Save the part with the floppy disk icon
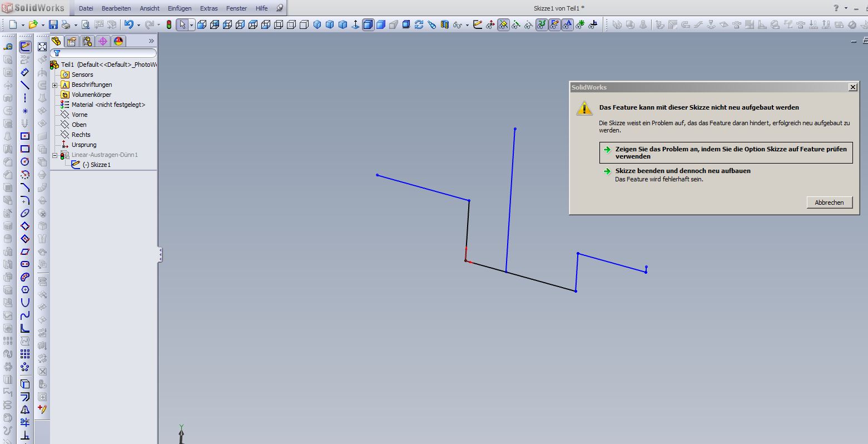 [53, 25]
